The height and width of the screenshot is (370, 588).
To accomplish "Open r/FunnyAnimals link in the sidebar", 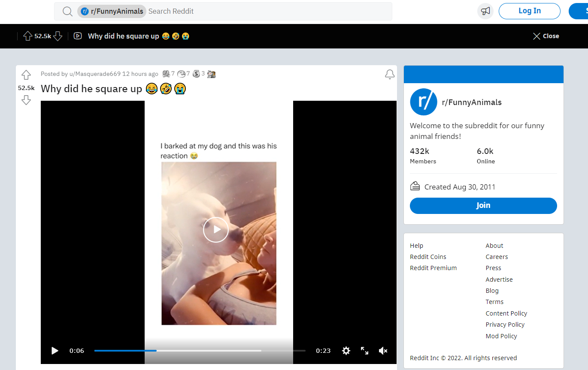I will (472, 102).
